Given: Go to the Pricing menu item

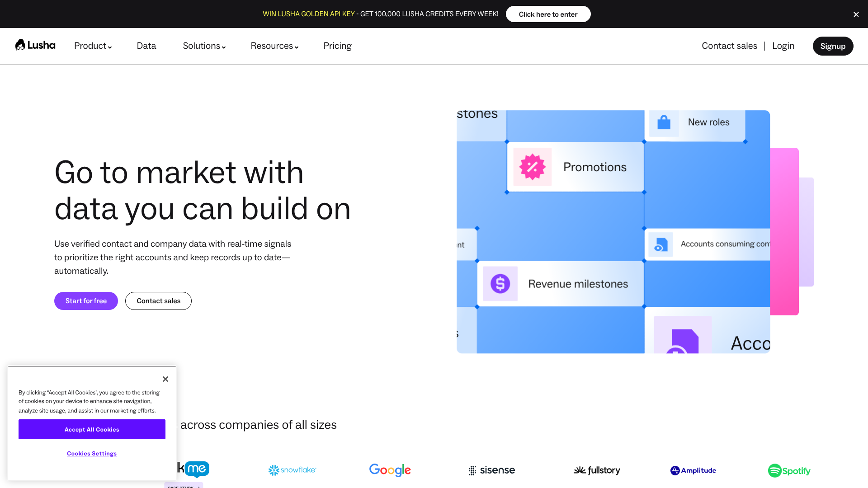Looking at the screenshot, I should 337,46.
